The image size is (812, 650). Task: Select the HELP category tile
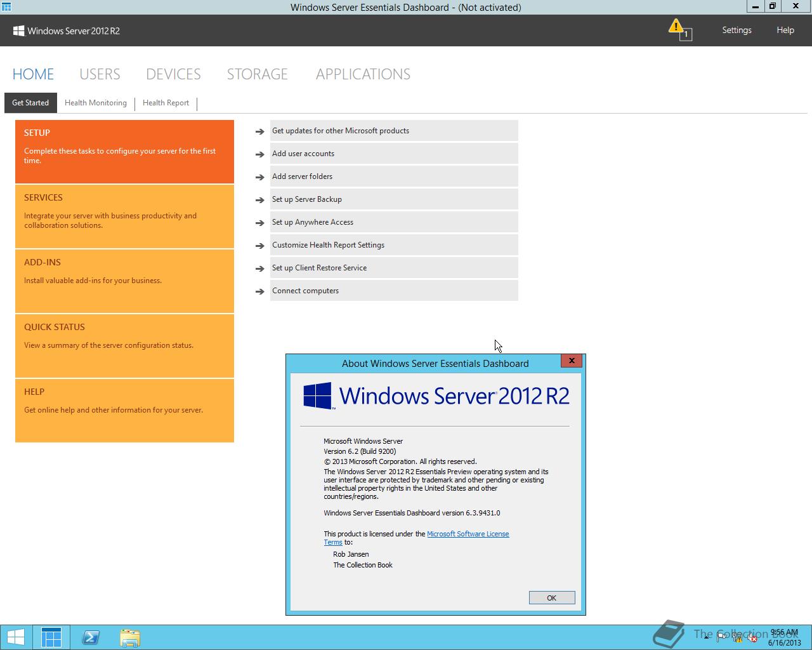(124, 410)
